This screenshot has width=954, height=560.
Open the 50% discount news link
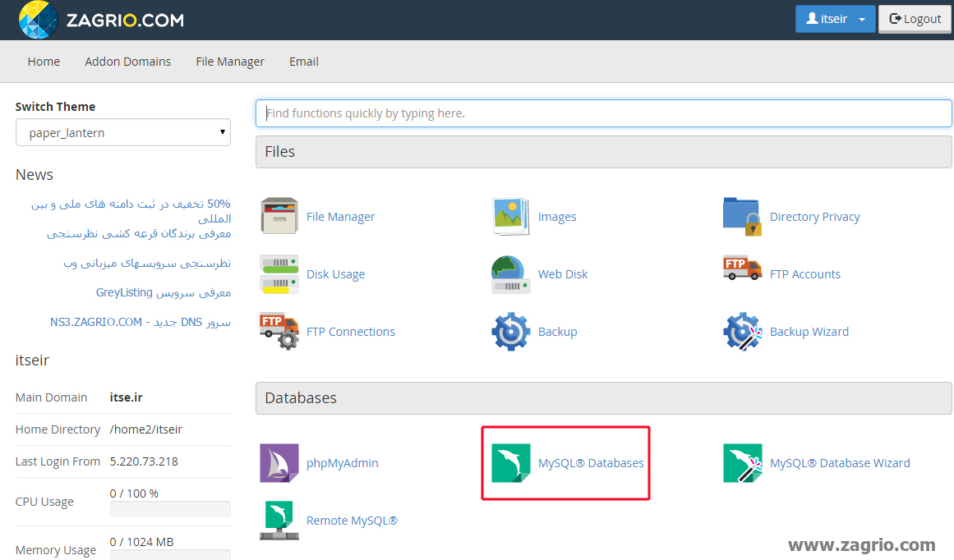pos(131,211)
